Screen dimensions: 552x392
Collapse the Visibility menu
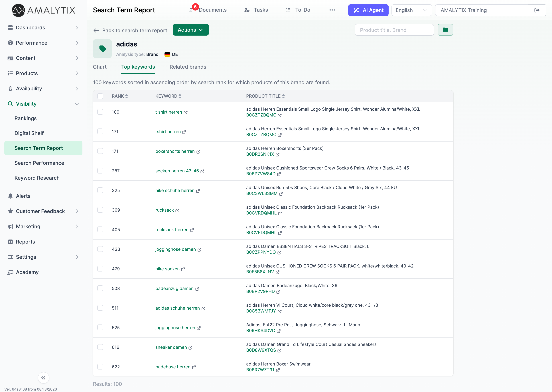tap(43, 104)
